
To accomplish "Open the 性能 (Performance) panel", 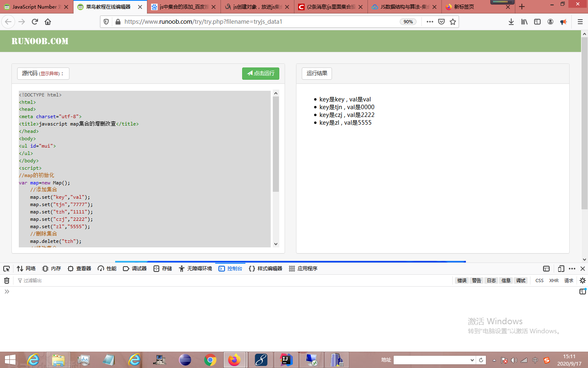I will click(x=107, y=268).
